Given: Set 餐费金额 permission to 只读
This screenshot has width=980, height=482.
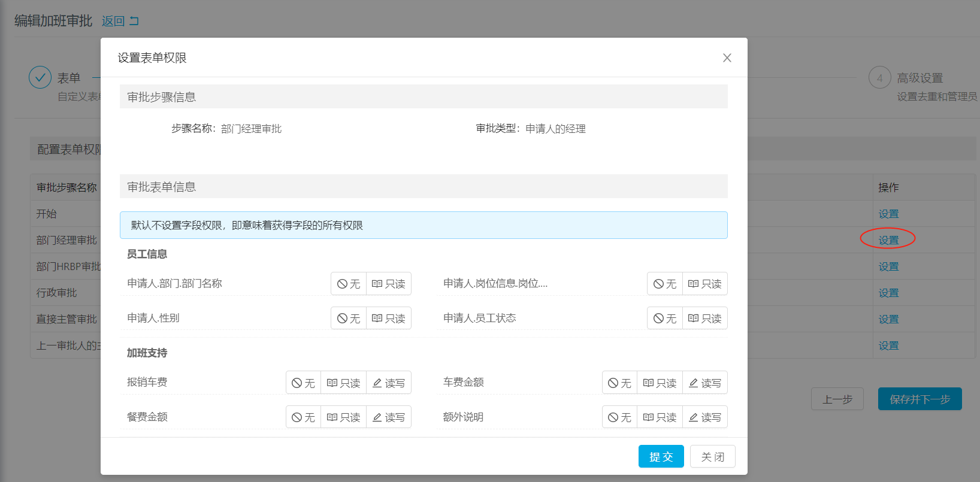Looking at the screenshot, I should coord(343,417).
